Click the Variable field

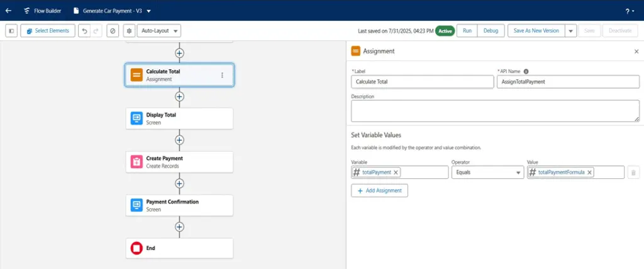[x=399, y=173]
